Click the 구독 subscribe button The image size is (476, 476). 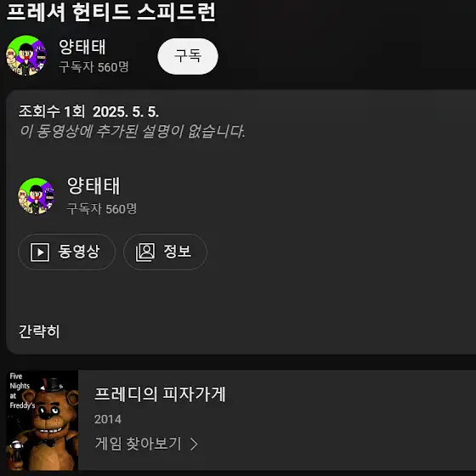[188, 56]
